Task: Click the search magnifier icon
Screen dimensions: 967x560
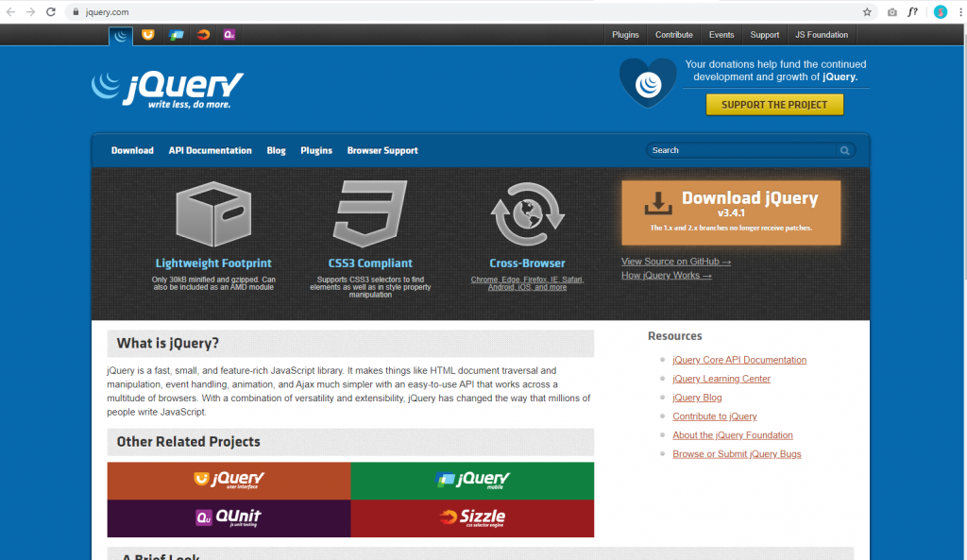Action: click(x=845, y=150)
